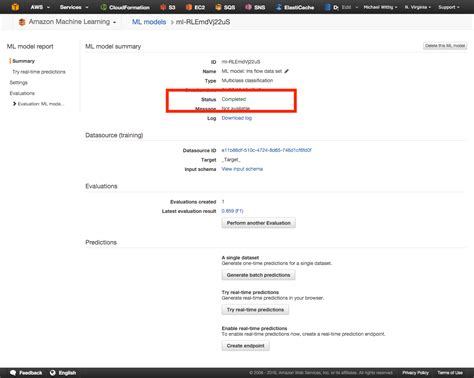Open the S3 service shortcut
This screenshot has width=474, height=378.
(x=168, y=7)
